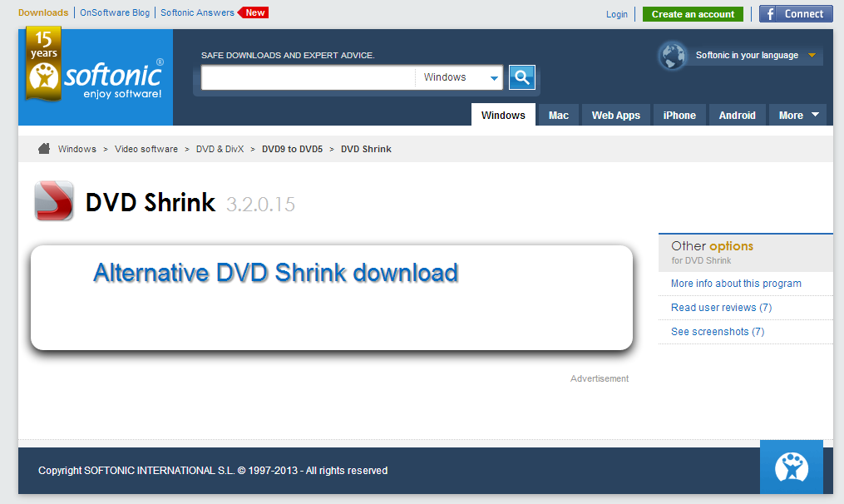844x504 pixels.
Task: Go to the Android tab
Action: (x=737, y=116)
